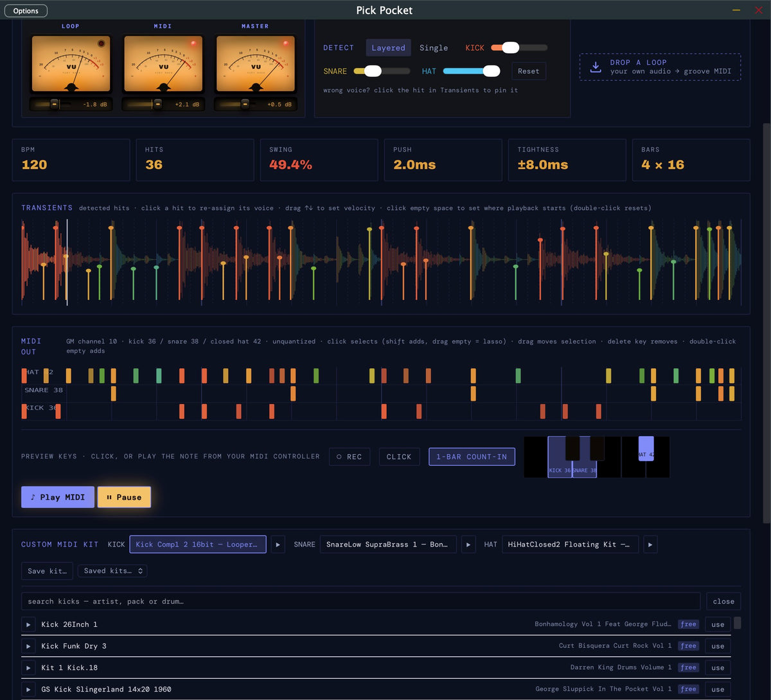Click the HITS 36 value

tap(154, 165)
